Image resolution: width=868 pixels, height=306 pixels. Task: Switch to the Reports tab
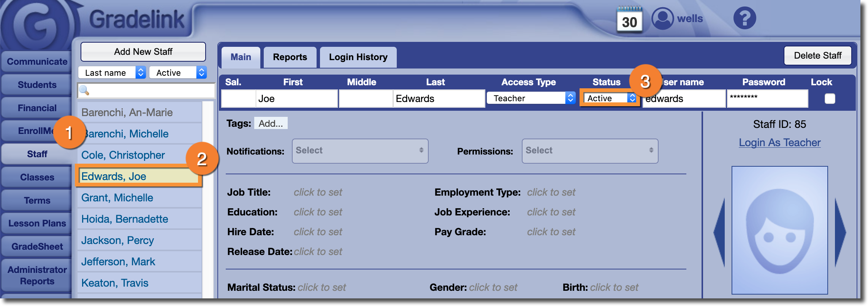click(290, 57)
